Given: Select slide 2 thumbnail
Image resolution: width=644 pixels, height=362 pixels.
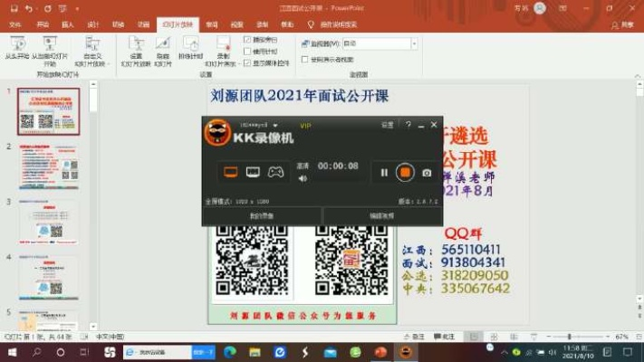Looking at the screenshot, I should coord(49,167).
